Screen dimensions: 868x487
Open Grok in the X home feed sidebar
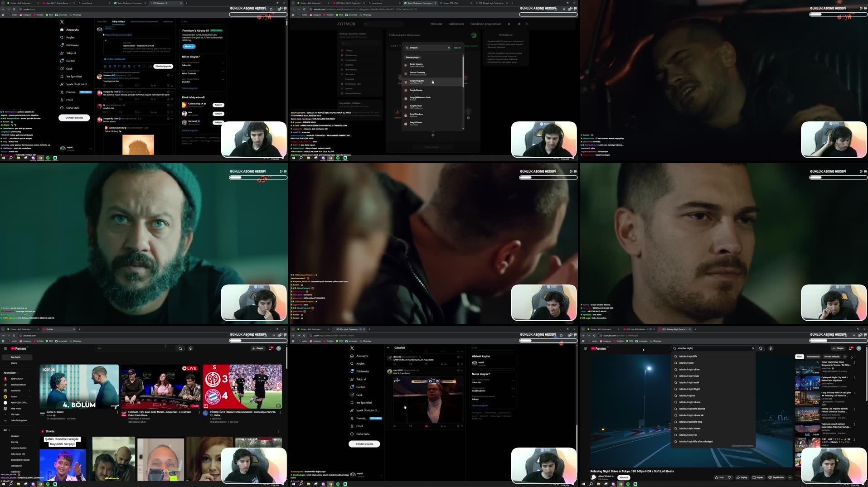pyautogui.click(x=67, y=69)
